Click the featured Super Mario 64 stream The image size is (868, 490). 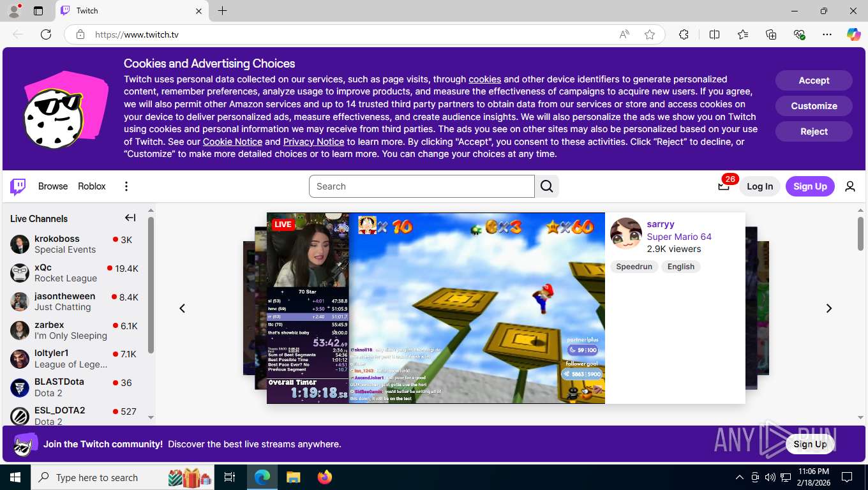(436, 308)
